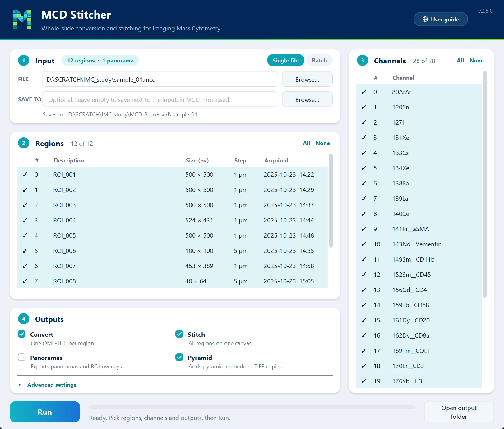Toggle checkmark for region ROI_008
The width and height of the screenshot is (504, 429).
pyautogui.click(x=25, y=281)
